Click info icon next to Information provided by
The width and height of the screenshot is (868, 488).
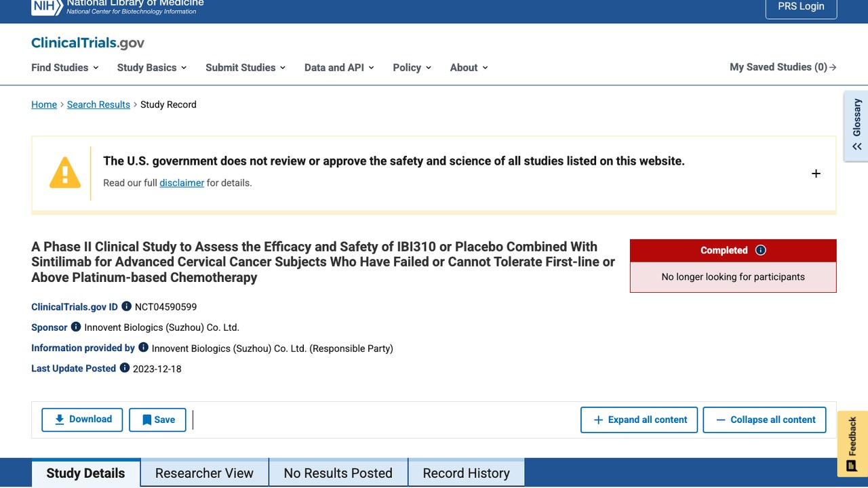(x=143, y=347)
